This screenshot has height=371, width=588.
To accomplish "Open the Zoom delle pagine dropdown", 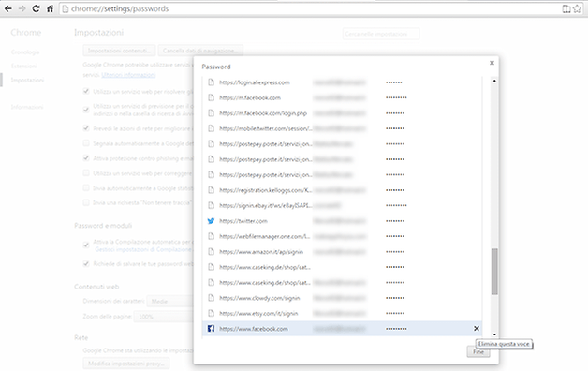I will click(x=164, y=317).
